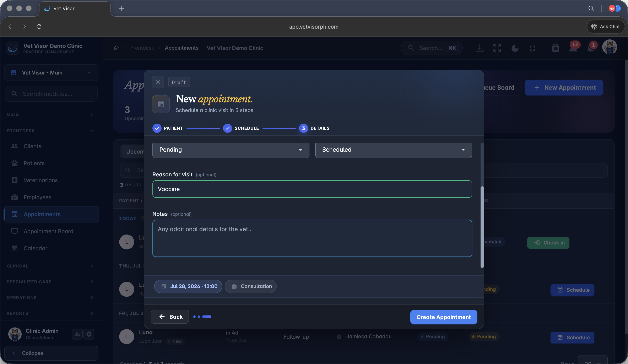Expand the CLINICAL sidebar section
The width and height of the screenshot is (628, 364).
tap(50, 266)
